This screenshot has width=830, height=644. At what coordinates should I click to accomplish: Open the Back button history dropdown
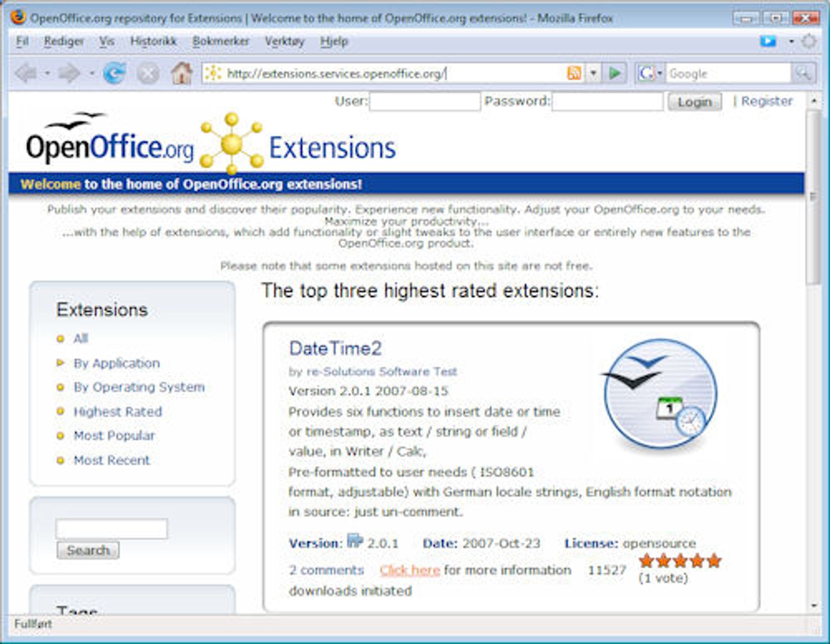coord(47,74)
